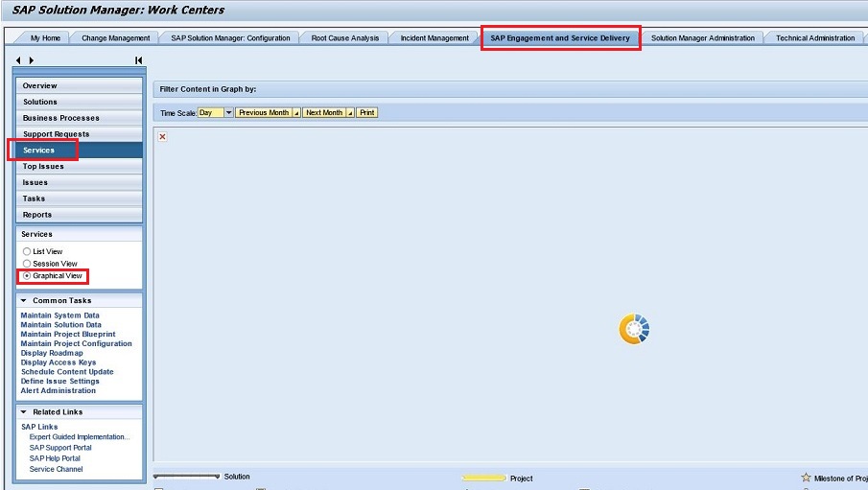This screenshot has height=490, width=868.
Task: Collapse the Common Tasks section
Action: 23,301
